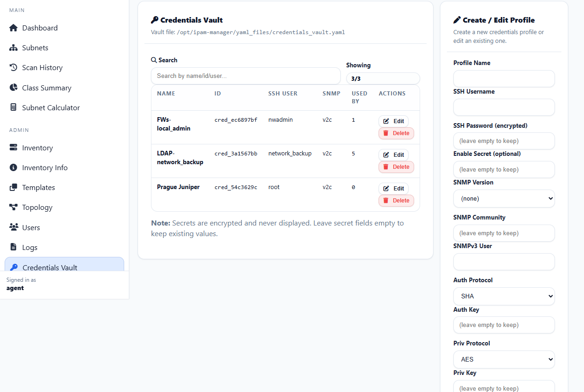Click trash icon in FWs-local_admin row

(x=386, y=133)
